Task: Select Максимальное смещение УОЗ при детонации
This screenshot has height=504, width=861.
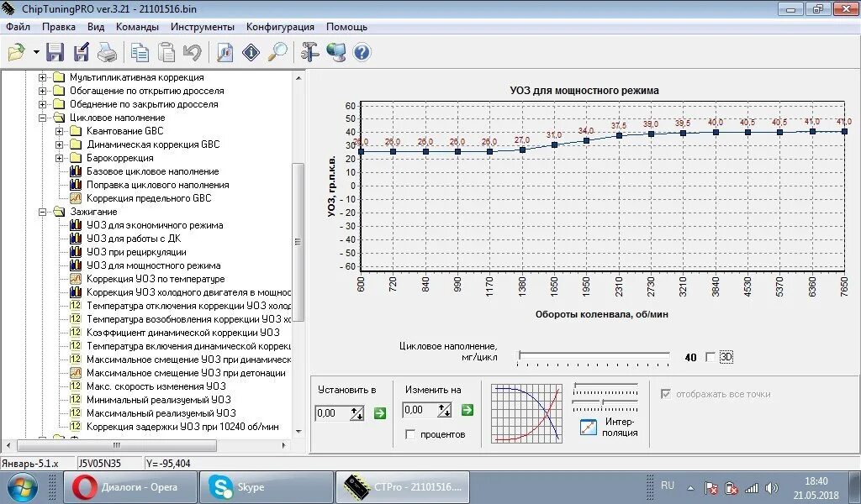Action: tap(186, 373)
